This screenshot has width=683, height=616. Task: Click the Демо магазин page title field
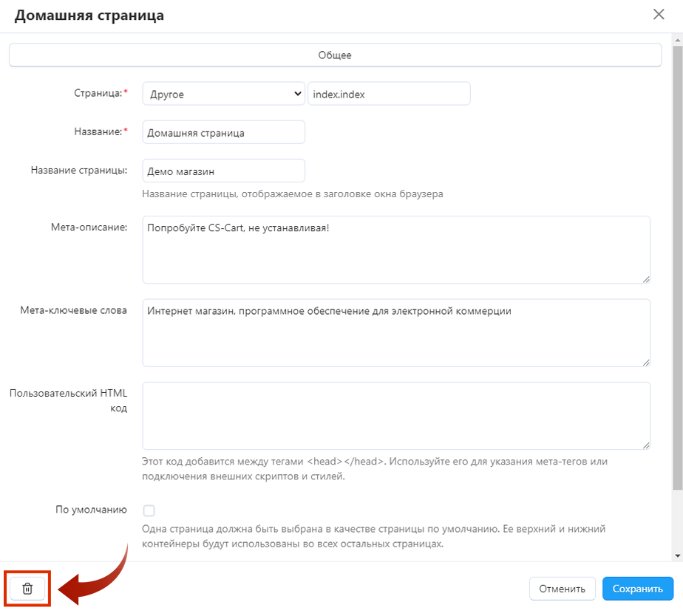223,171
